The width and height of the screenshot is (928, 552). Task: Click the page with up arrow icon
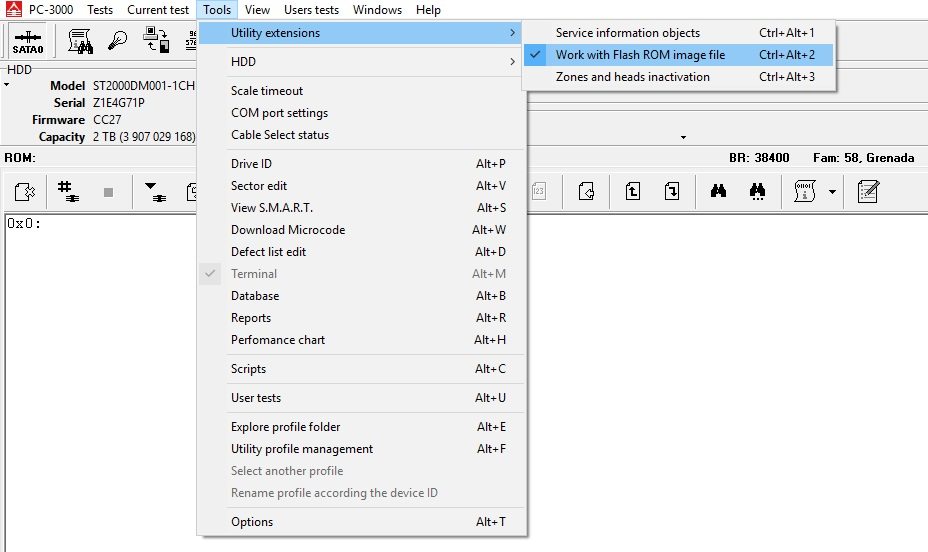[x=632, y=191]
